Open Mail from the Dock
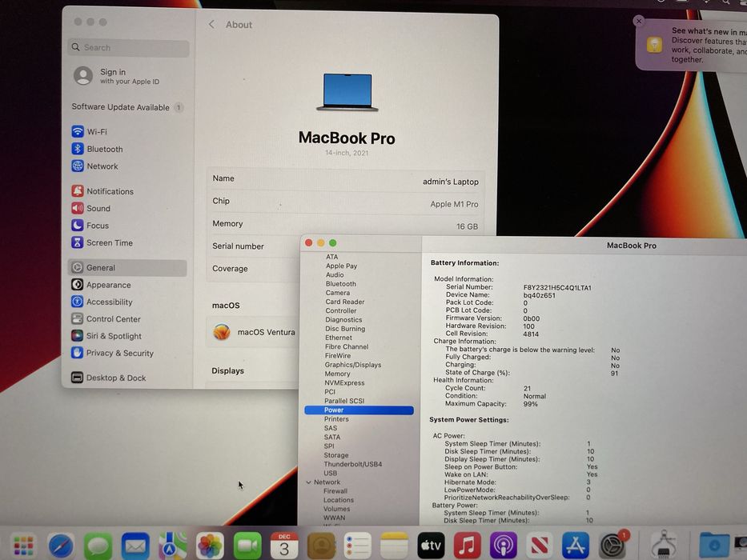This screenshot has height=560, width=747. (135, 546)
